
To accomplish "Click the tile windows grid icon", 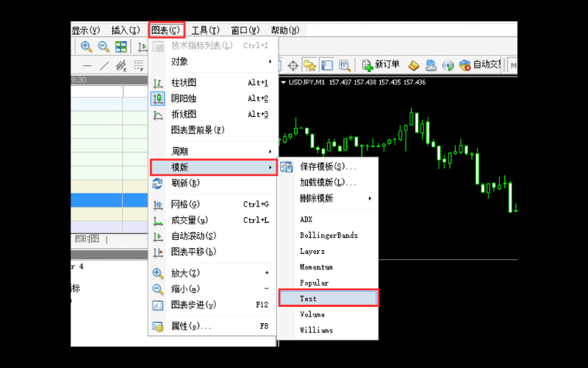I will [x=121, y=46].
